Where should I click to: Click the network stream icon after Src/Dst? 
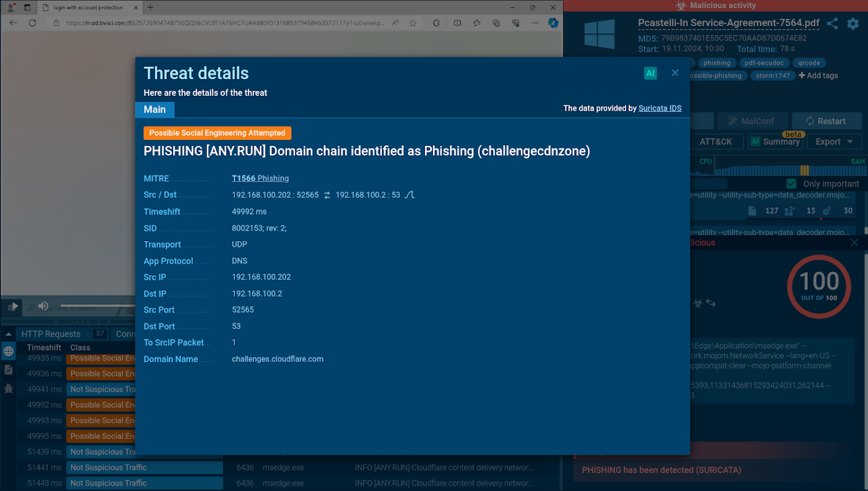pos(410,195)
